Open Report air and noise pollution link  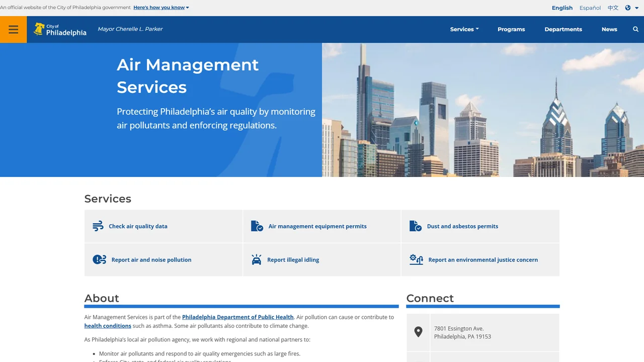pyautogui.click(x=151, y=260)
